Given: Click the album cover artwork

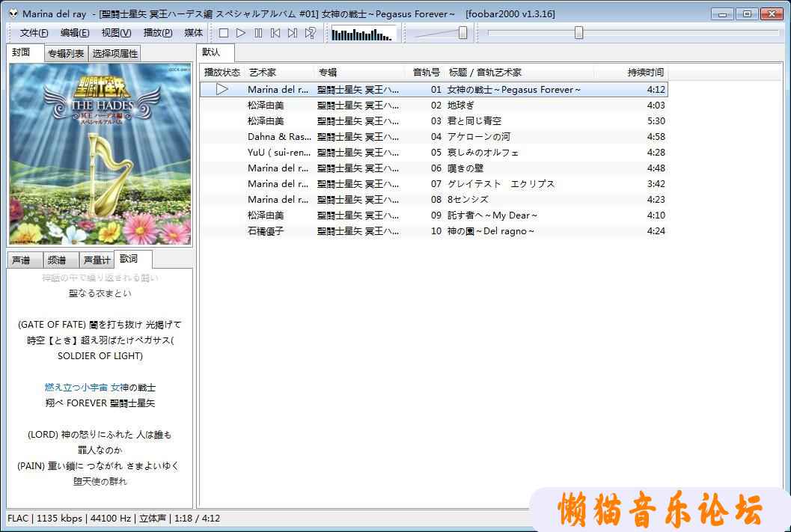Looking at the screenshot, I should pos(100,154).
